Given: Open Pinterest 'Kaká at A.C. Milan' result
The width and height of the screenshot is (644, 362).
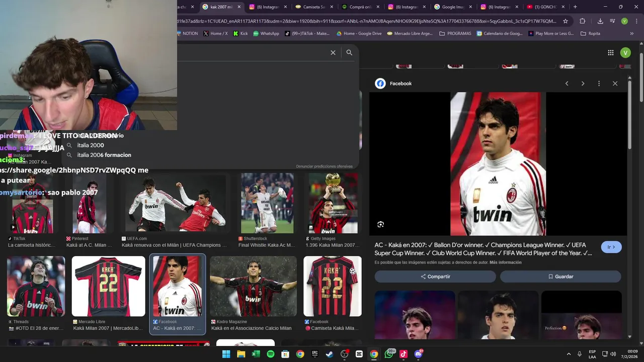Looking at the screenshot, I should tap(90, 210).
